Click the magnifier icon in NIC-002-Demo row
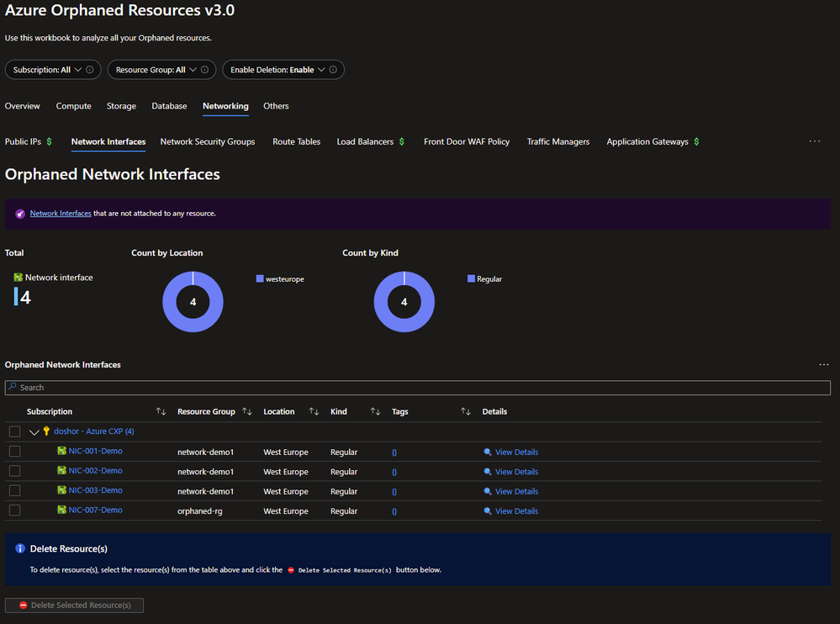This screenshot has height=624, width=840. point(488,472)
